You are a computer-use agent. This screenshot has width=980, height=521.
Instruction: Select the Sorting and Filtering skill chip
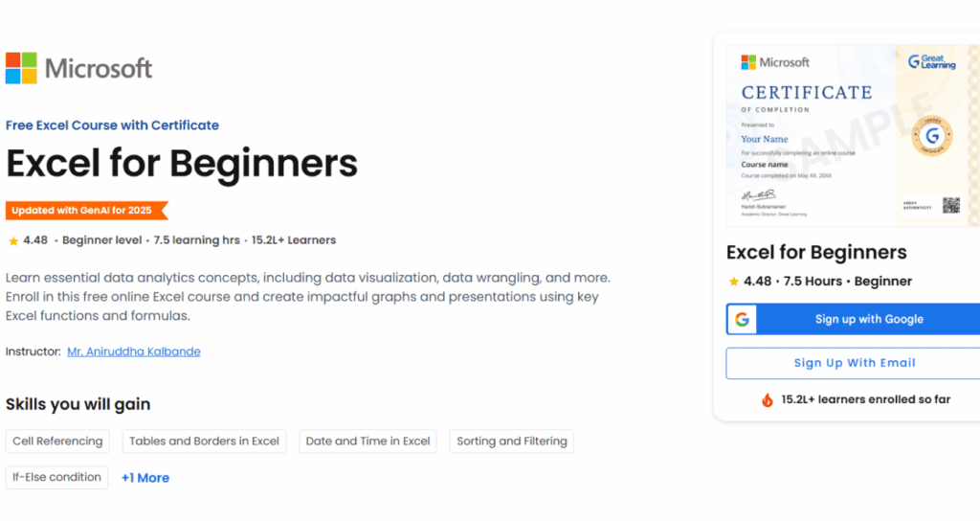pos(511,442)
